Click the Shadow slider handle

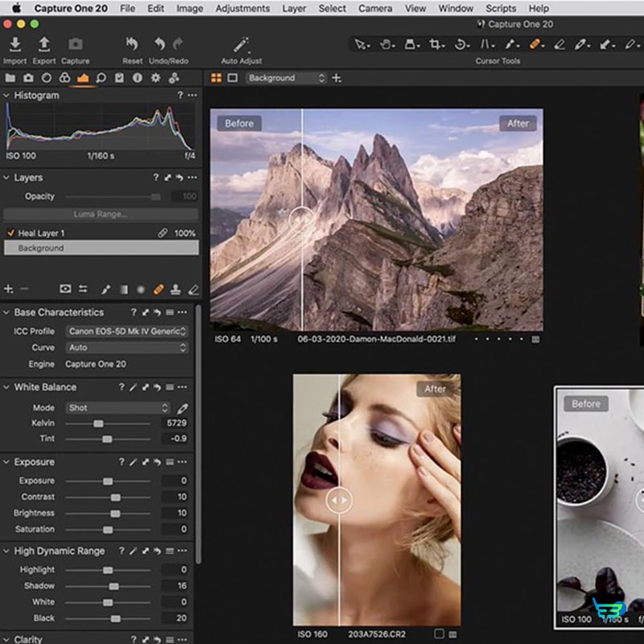coord(114,586)
